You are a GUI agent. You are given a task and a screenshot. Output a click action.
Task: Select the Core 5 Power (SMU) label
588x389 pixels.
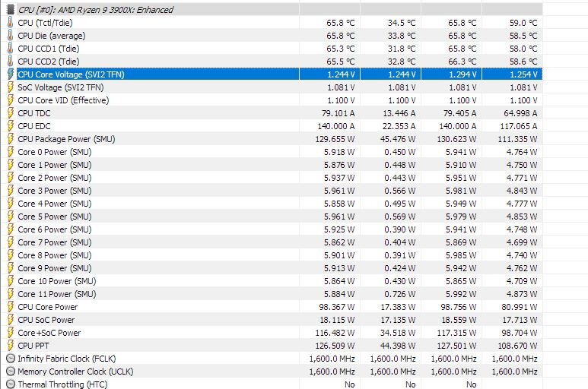[x=54, y=217]
